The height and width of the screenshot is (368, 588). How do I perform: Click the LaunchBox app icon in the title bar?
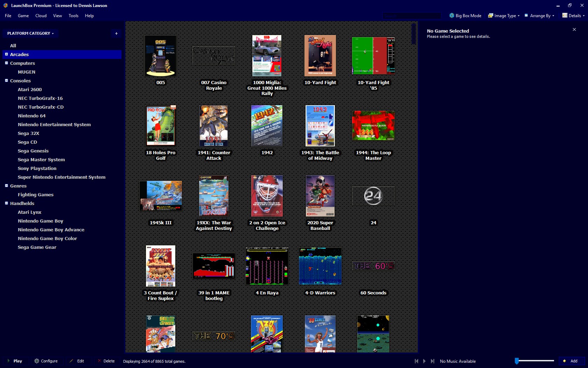pos(6,5)
